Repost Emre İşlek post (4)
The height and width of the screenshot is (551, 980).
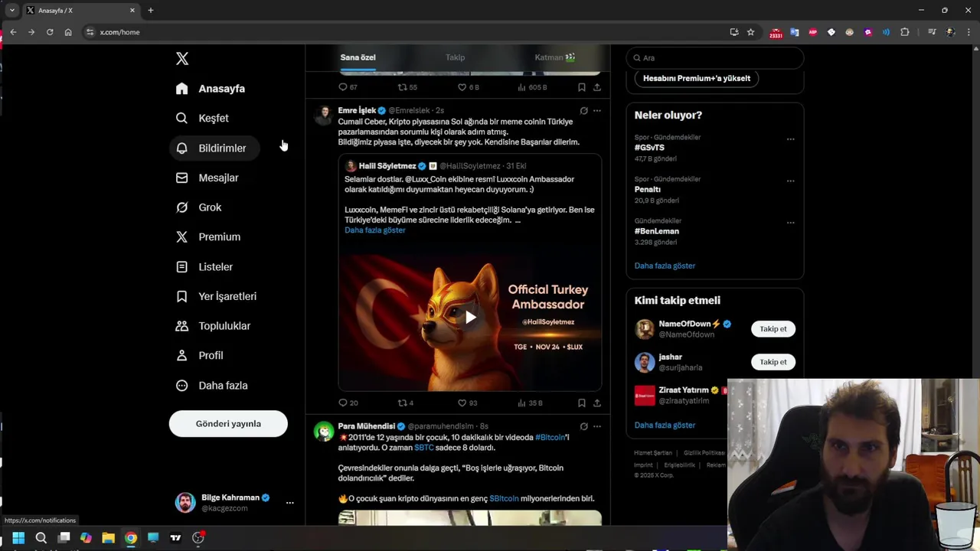pyautogui.click(x=405, y=403)
